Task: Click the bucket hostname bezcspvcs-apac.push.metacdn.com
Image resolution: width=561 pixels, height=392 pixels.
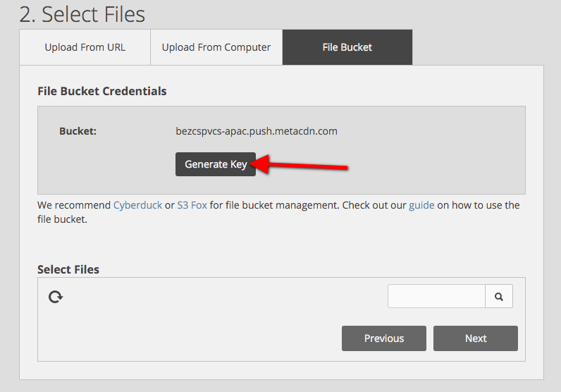Action: (257, 131)
